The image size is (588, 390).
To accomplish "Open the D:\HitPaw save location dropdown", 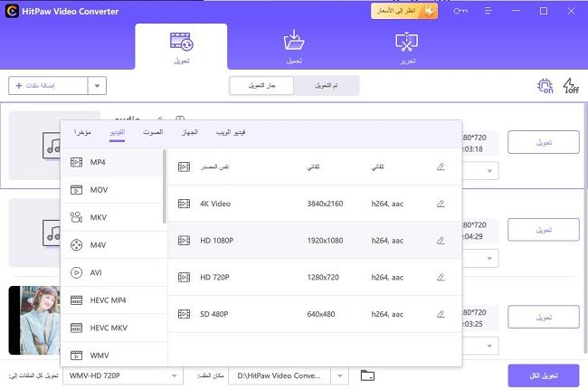I will point(340,376).
